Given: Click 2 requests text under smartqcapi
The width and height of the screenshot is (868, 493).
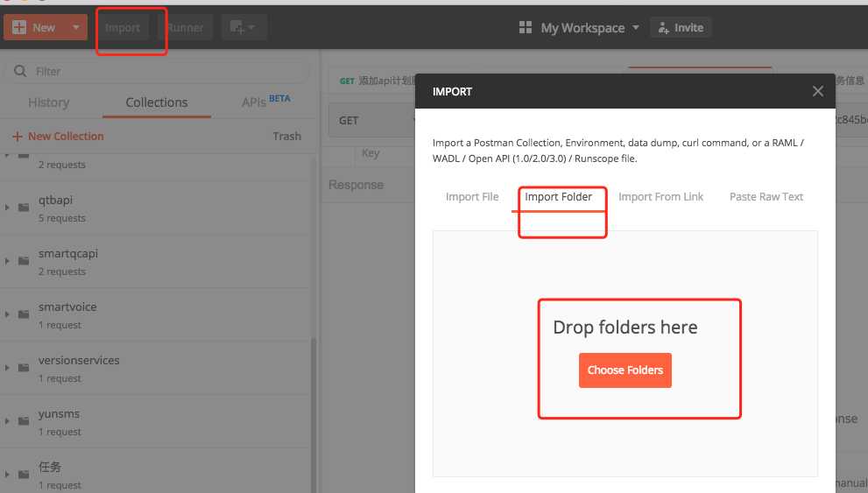Looking at the screenshot, I should tap(62, 271).
